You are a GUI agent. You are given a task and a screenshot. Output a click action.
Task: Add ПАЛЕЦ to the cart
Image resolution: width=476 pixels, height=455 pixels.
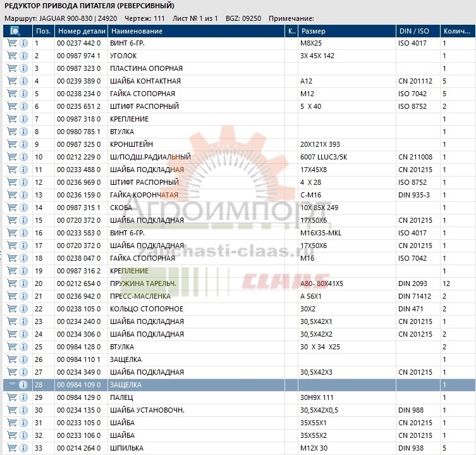coord(12,397)
